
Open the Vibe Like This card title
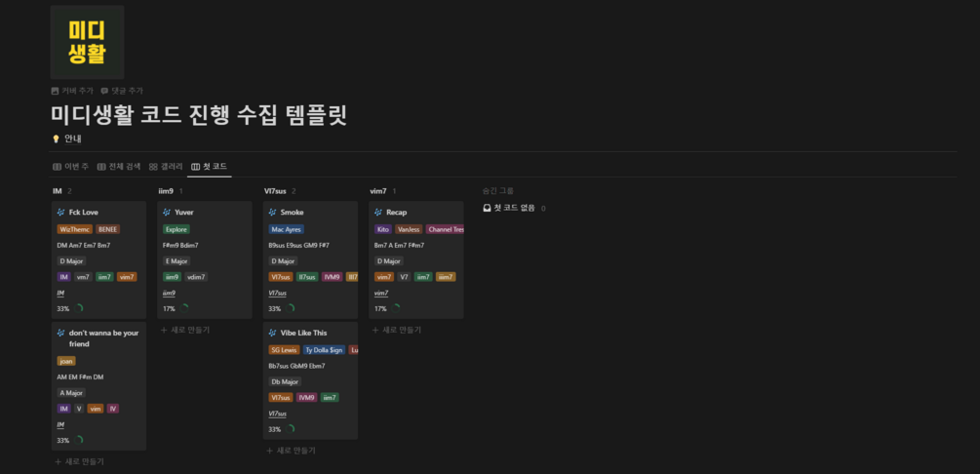point(303,333)
